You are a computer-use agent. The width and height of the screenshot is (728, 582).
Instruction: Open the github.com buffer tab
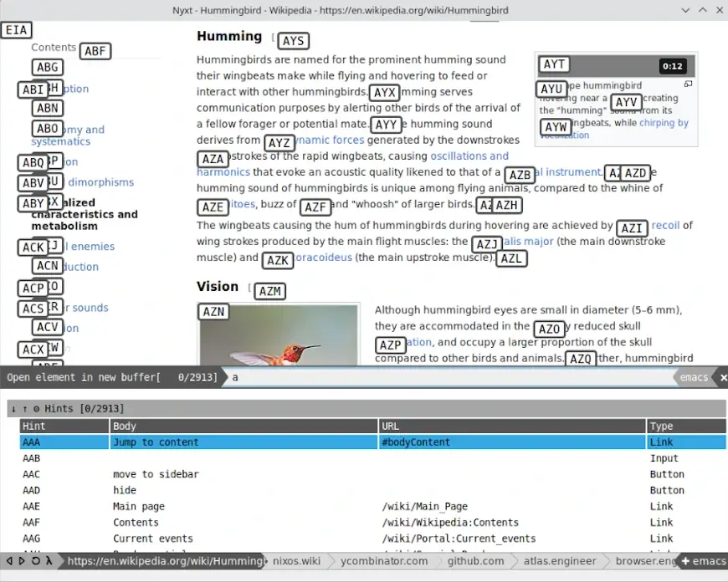[475, 561]
